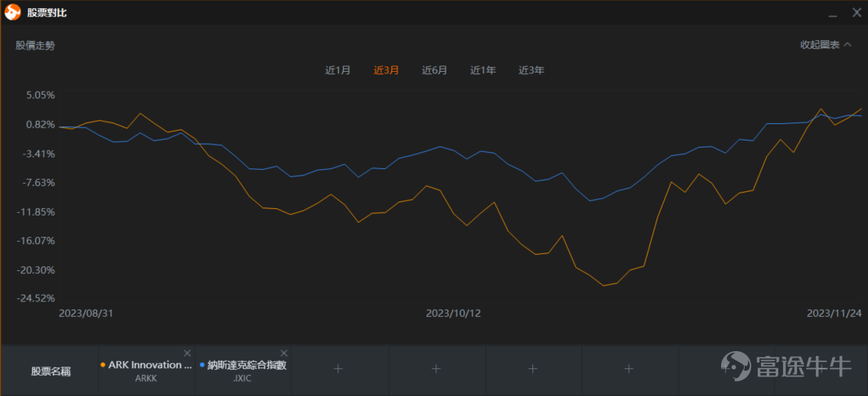
Task: Select the 近3月 time range
Action: [x=386, y=70]
